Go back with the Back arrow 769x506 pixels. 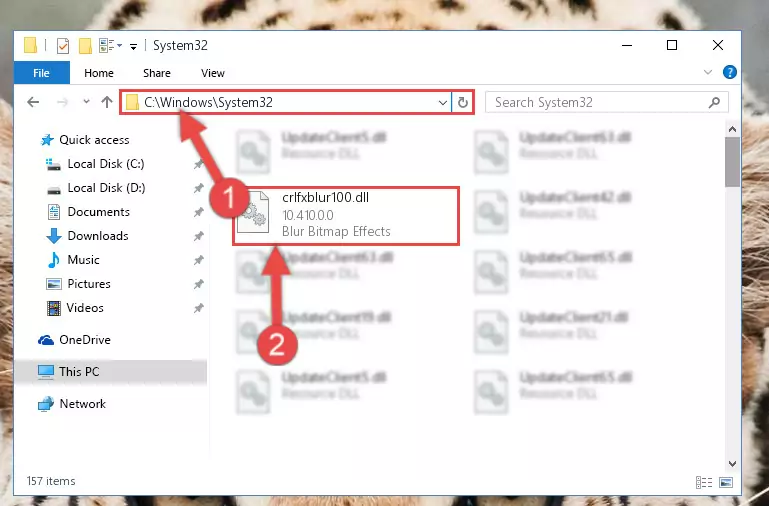(x=33, y=102)
